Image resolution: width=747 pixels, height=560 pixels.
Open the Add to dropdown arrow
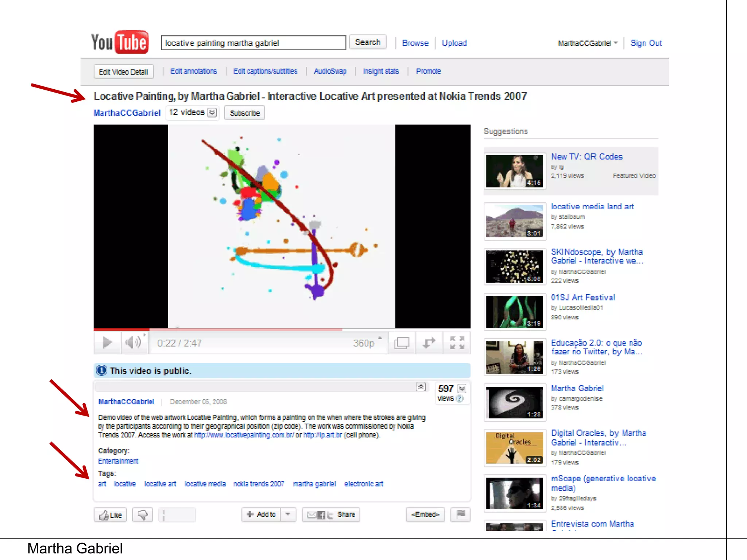[x=288, y=514]
